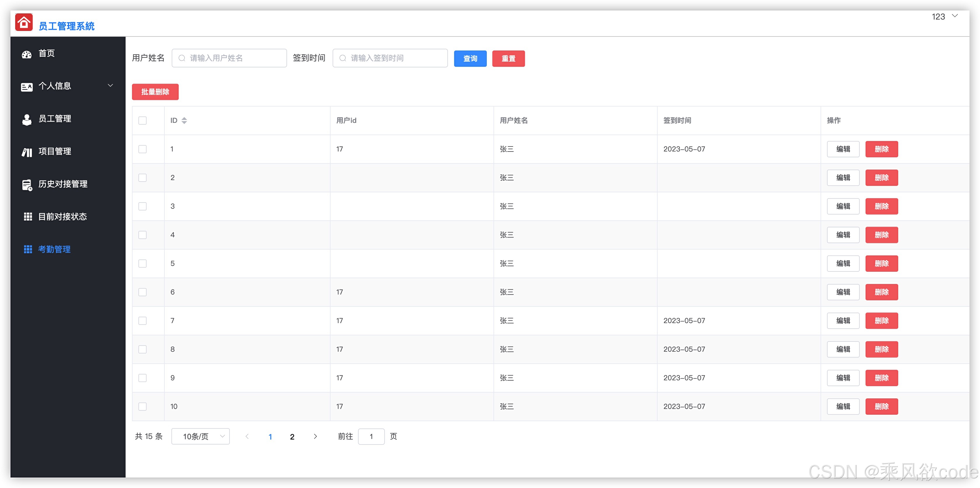Viewport: 980px width, 488px height.
Task: Go to pagination page 2
Action: pos(292,437)
